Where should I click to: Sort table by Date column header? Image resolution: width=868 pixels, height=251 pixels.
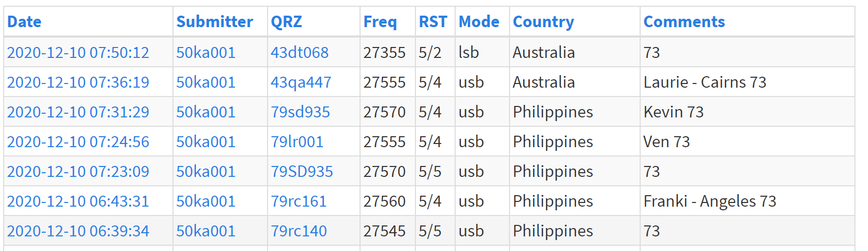[24, 22]
